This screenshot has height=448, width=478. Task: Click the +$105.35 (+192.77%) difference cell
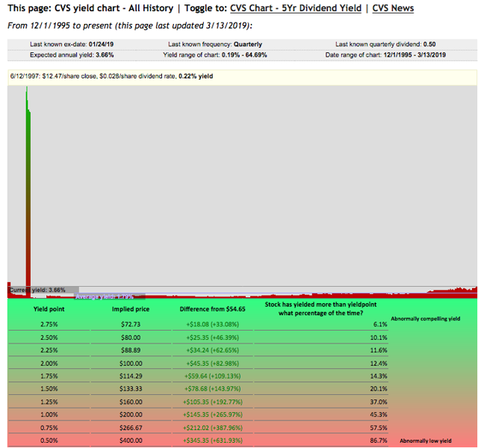[212, 402]
